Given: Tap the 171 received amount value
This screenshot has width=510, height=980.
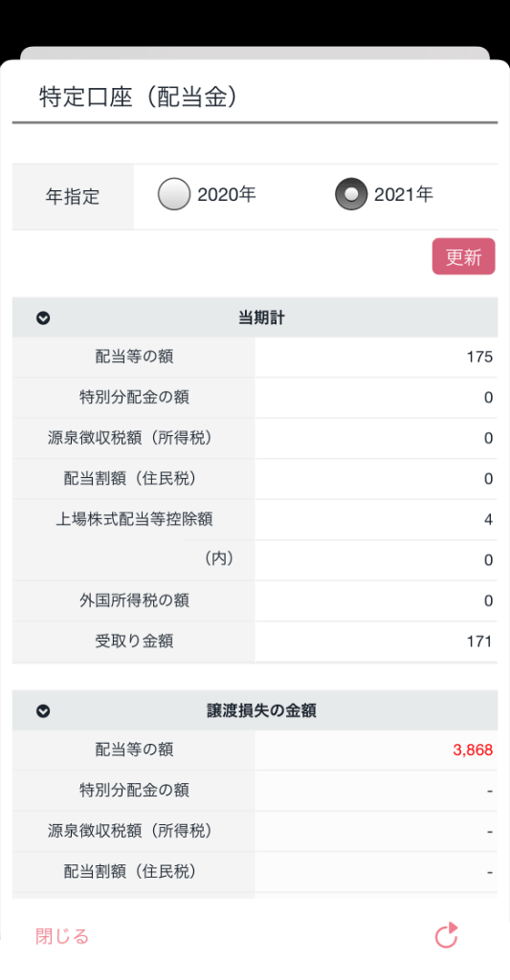Looking at the screenshot, I should point(479,642).
